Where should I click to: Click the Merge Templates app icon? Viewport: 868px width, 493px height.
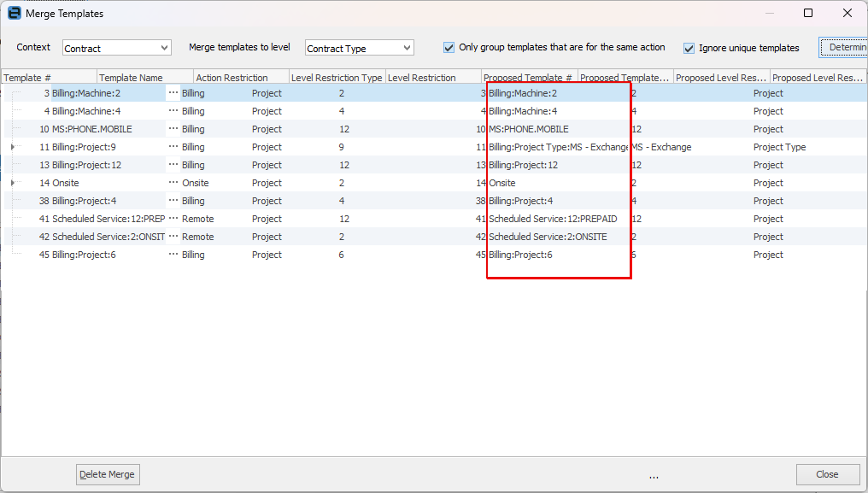15,14
